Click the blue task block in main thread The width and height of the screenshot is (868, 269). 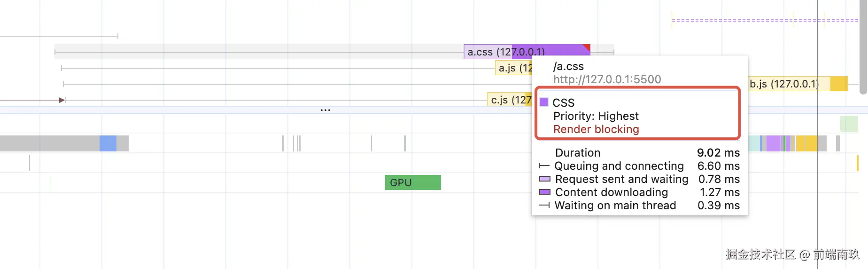[x=108, y=143]
